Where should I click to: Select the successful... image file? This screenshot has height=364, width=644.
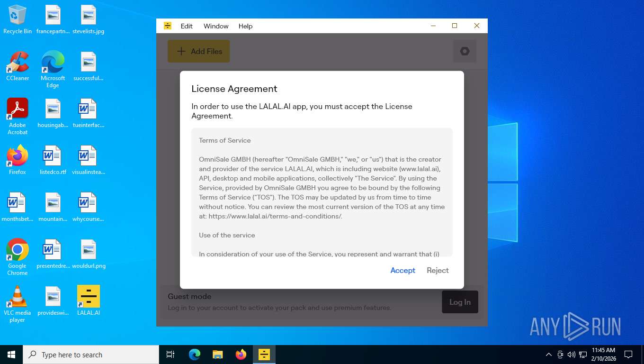click(x=89, y=66)
